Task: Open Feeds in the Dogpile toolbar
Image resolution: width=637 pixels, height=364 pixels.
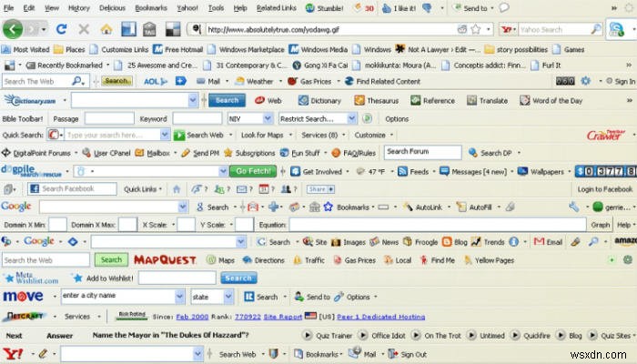Action: pyautogui.click(x=413, y=171)
